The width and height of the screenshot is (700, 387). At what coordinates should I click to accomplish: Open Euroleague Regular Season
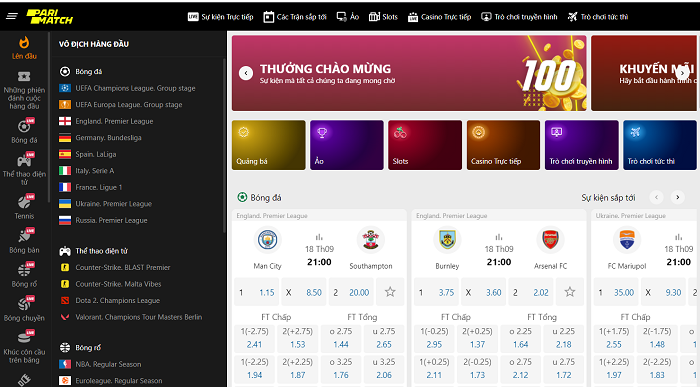(111, 381)
